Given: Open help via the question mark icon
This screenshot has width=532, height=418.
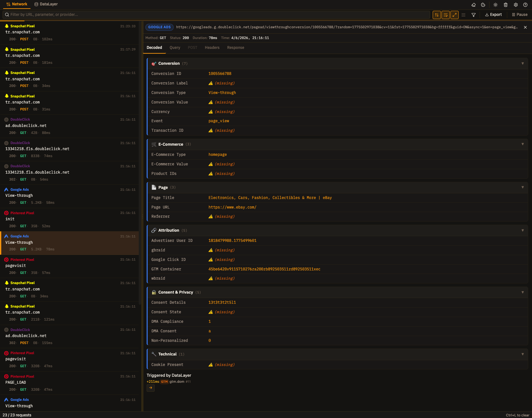Looking at the screenshot, I should coord(525,5).
